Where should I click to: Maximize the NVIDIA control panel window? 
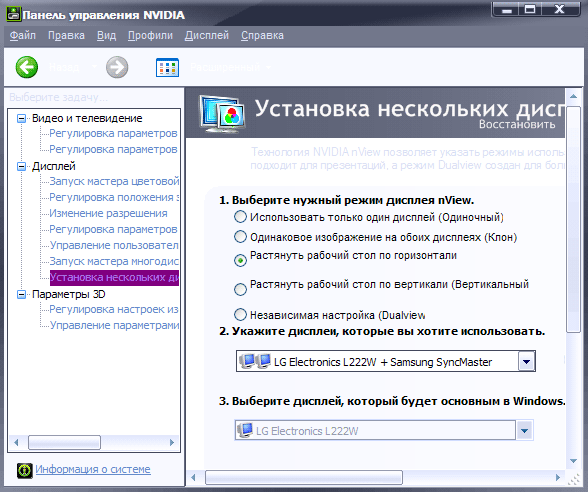pos(530,9)
